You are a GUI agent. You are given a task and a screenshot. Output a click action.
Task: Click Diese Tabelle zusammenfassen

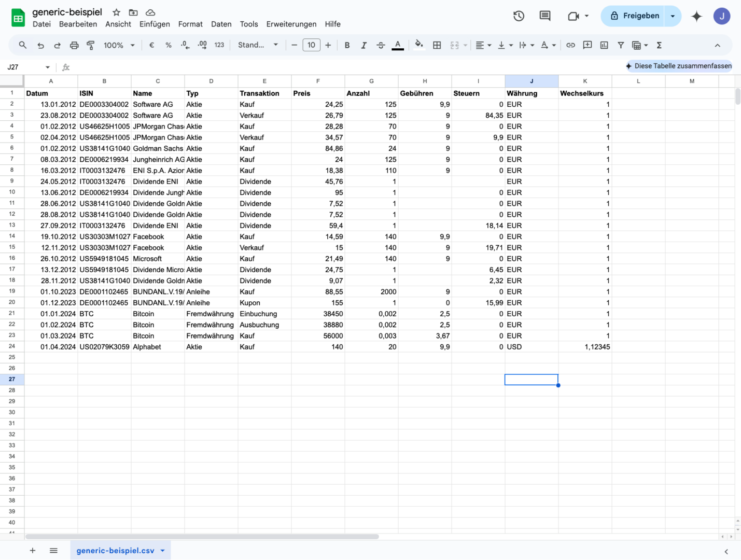click(x=679, y=66)
